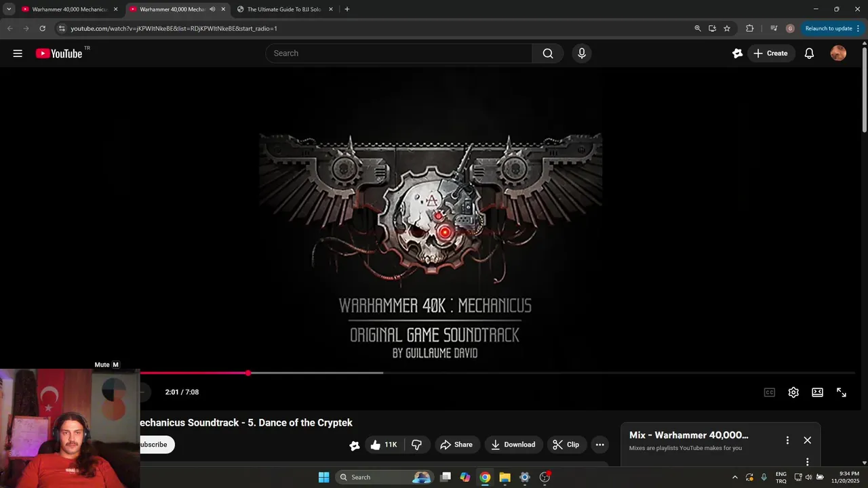
Task: Open Task View on the taskbar
Action: [446, 477]
